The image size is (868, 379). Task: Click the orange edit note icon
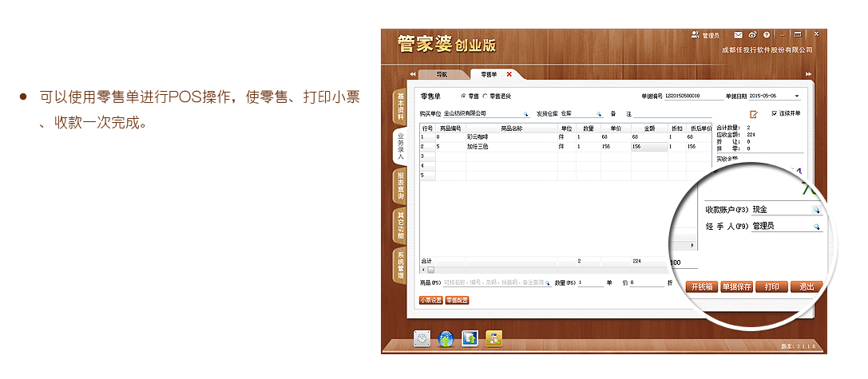click(x=753, y=115)
